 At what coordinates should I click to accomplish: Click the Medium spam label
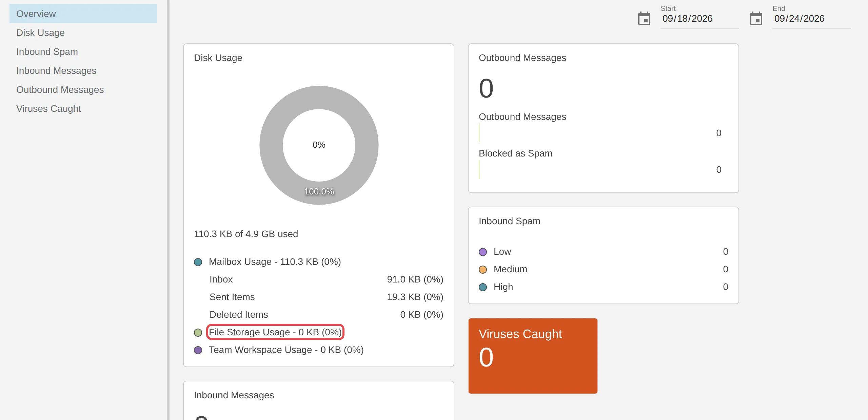click(510, 269)
